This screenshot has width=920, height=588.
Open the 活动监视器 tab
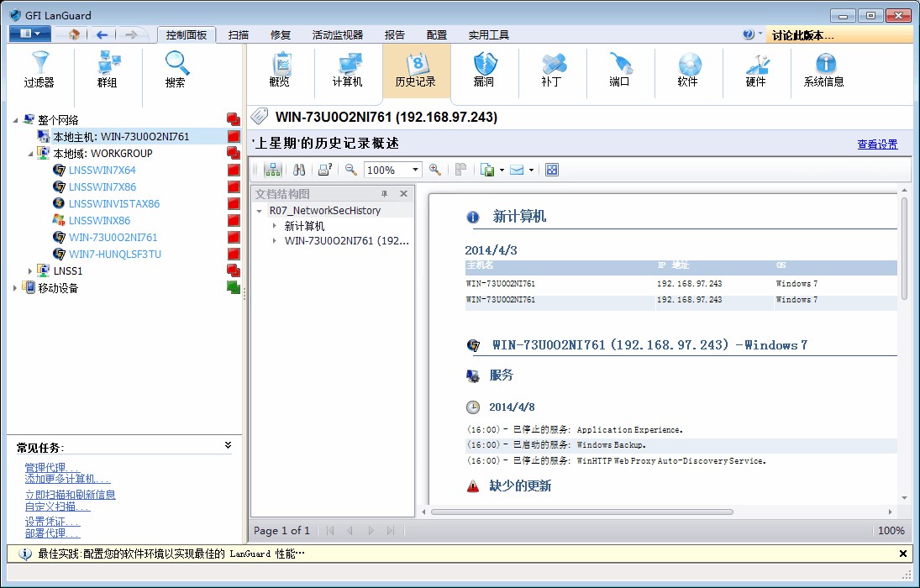(338, 35)
